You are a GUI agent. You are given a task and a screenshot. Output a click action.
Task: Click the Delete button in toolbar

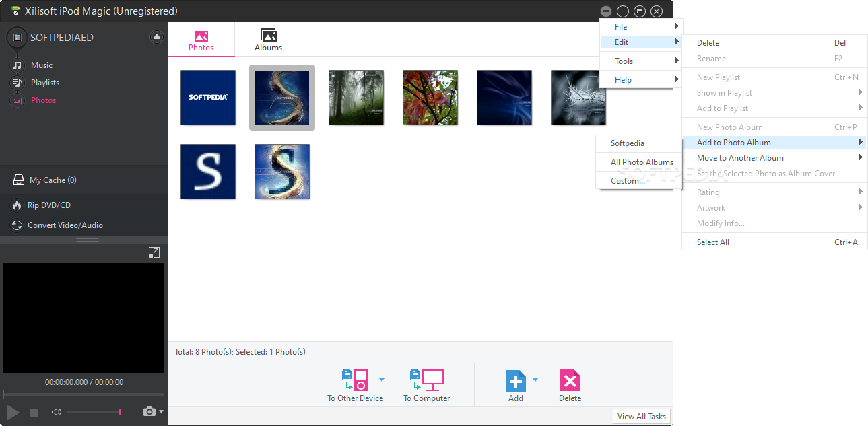570,386
